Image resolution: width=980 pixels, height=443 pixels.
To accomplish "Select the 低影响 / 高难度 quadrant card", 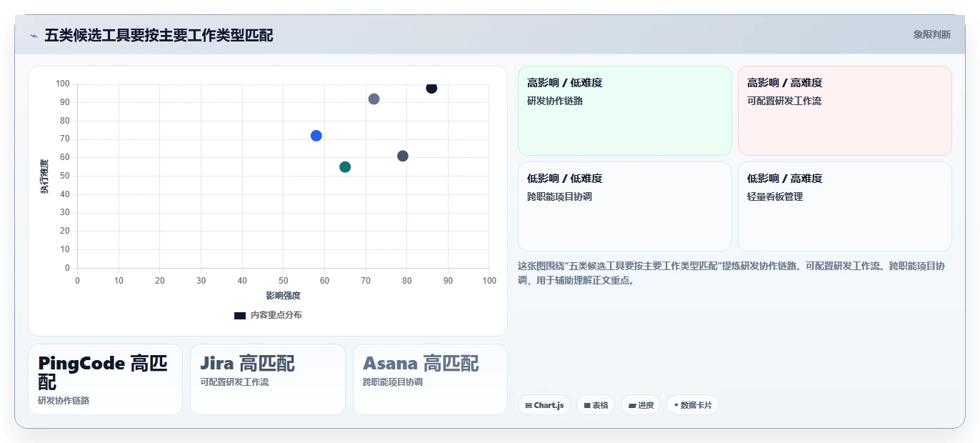I will (845, 206).
